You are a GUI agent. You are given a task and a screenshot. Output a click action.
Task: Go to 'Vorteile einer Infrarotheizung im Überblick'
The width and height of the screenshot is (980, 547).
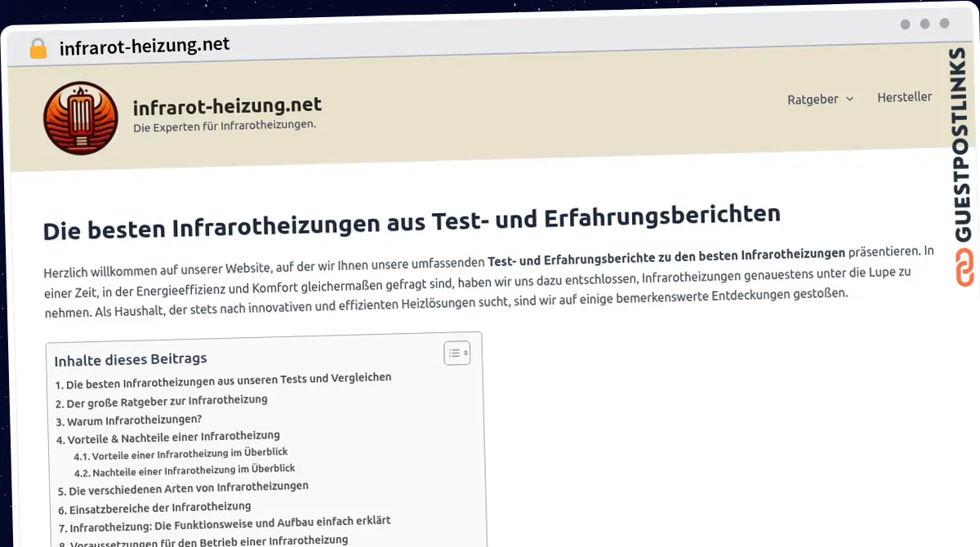tap(180, 454)
